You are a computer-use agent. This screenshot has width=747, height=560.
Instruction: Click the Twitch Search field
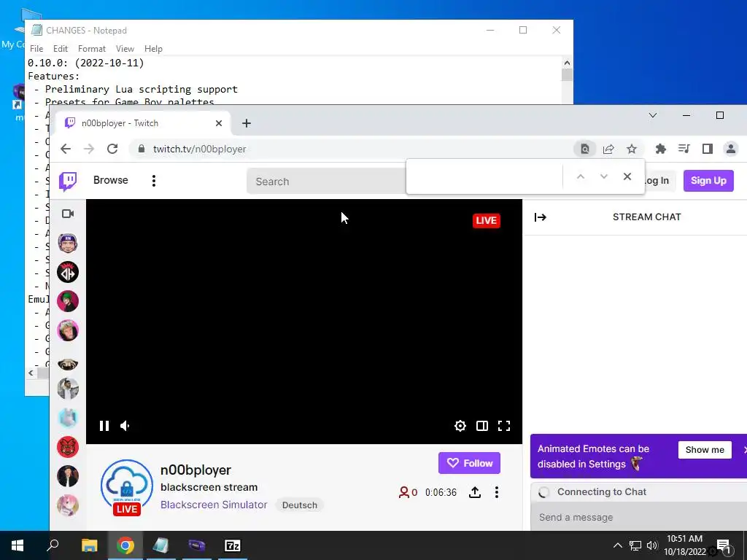point(326,181)
